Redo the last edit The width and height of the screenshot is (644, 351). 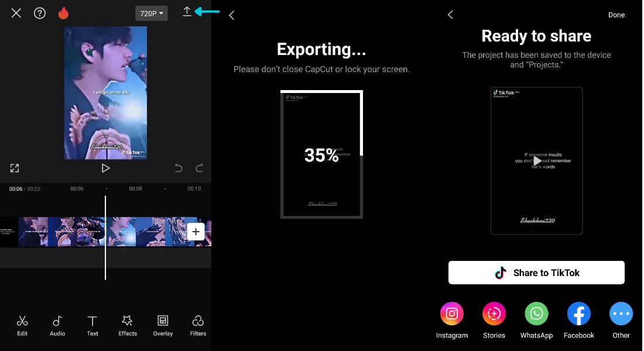pyautogui.click(x=200, y=168)
